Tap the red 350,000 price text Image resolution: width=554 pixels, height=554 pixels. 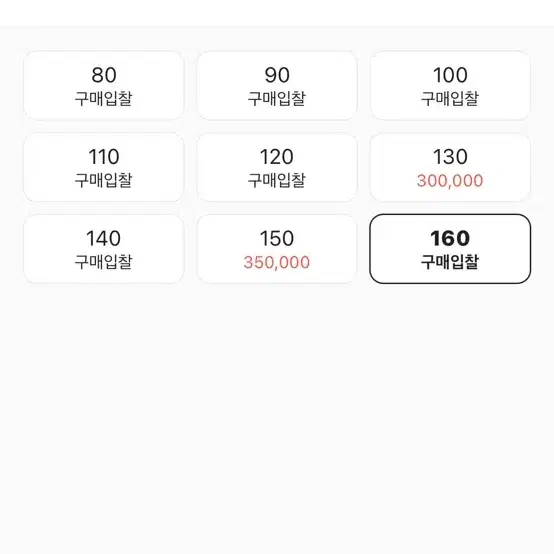point(277,262)
